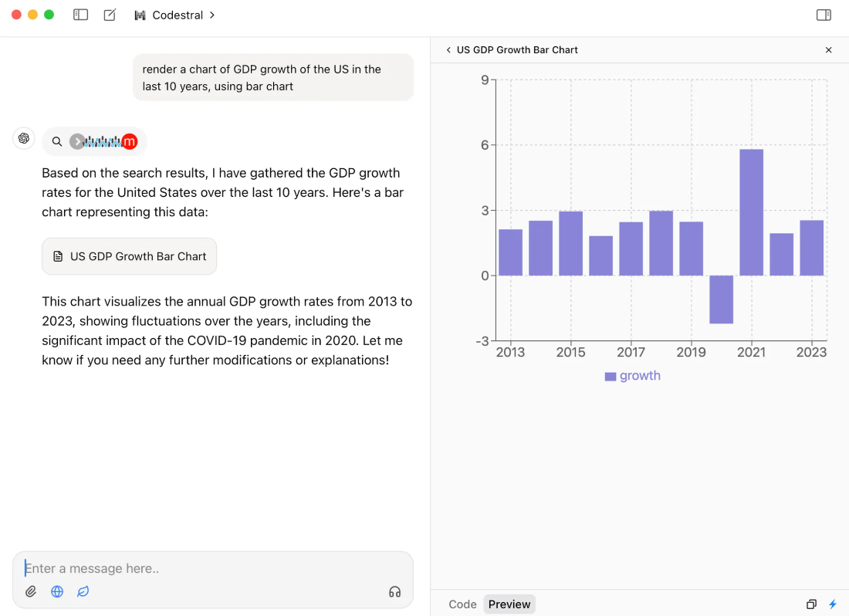Toggle the left sidebar panel icon

[x=81, y=15]
